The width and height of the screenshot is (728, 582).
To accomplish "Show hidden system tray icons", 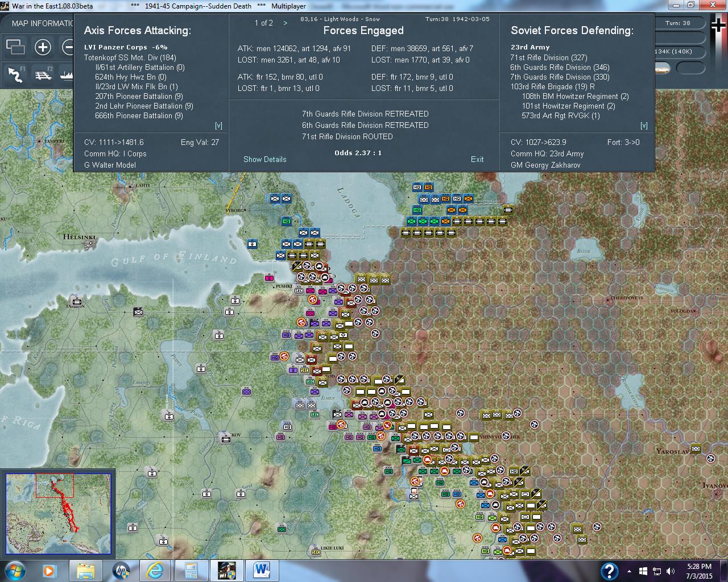I will [630, 571].
